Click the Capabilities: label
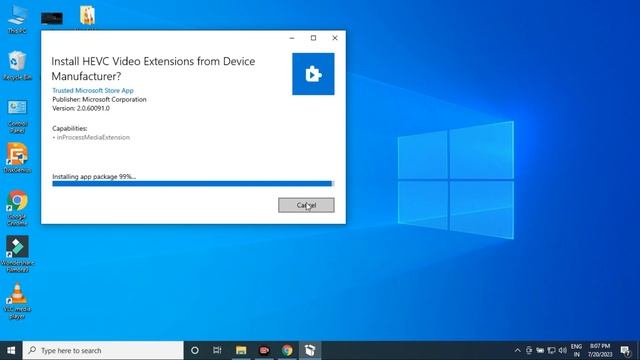This screenshot has width=640, height=360. tap(70, 128)
